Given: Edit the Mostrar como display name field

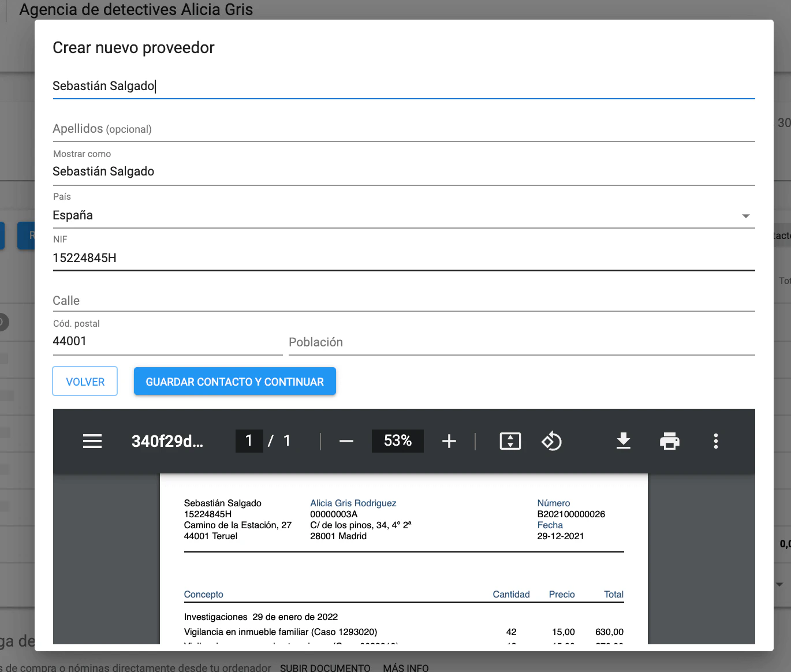Looking at the screenshot, I should (403, 171).
